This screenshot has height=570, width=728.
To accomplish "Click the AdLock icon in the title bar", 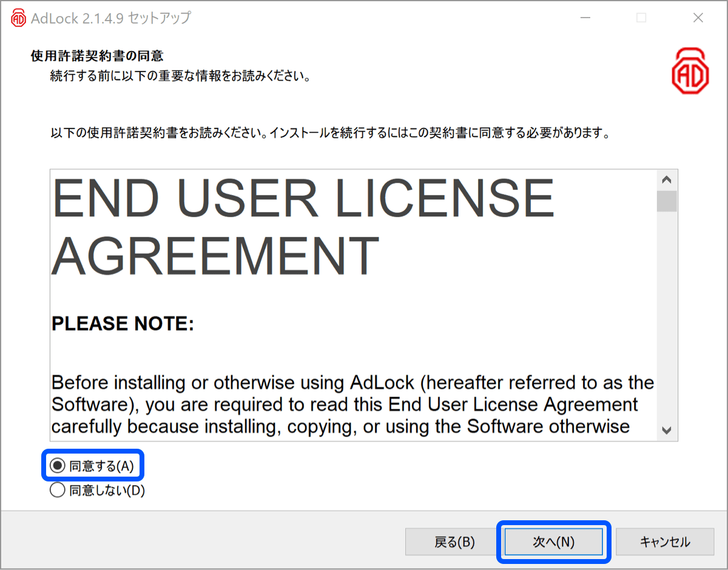I will (18, 18).
